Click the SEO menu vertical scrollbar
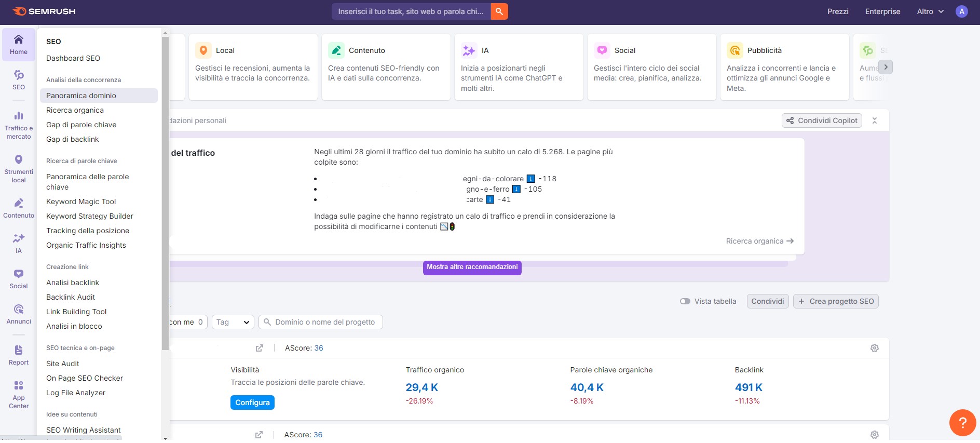980x443 pixels. (165, 193)
